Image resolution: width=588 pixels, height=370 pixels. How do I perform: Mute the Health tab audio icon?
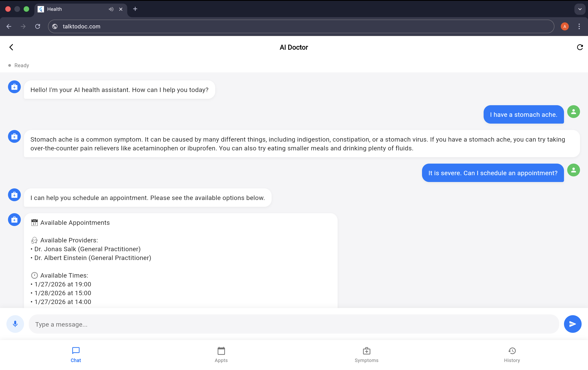pos(111,9)
